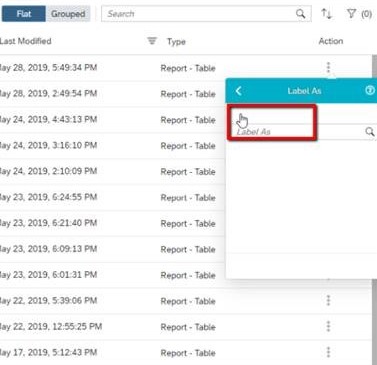Open the filter funnel (0)
The image size is (377, 365).
(359, 14)
